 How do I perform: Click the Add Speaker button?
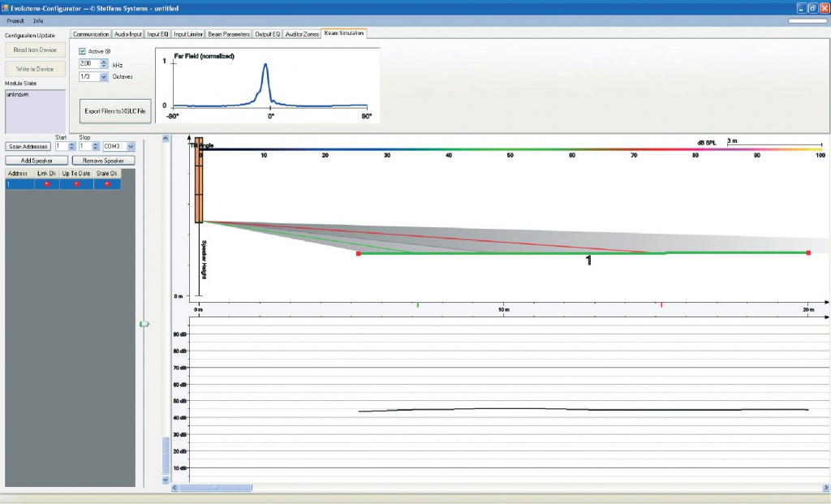pos(37,161)
